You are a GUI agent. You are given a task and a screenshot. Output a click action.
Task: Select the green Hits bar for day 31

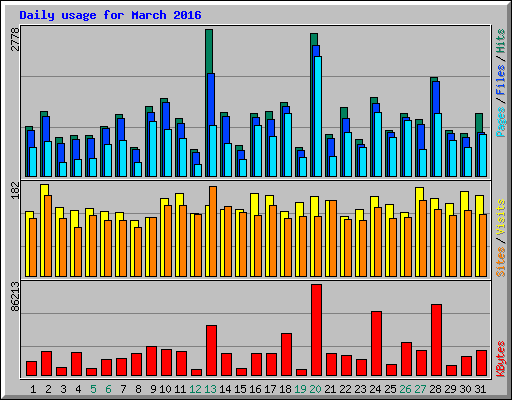[479, 123]
